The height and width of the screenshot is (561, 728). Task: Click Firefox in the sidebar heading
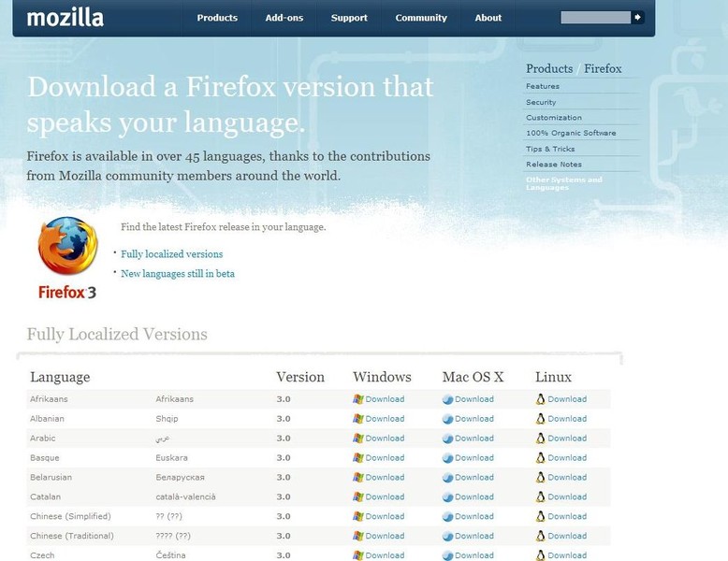pyautogui.click(x=603, y=68)
